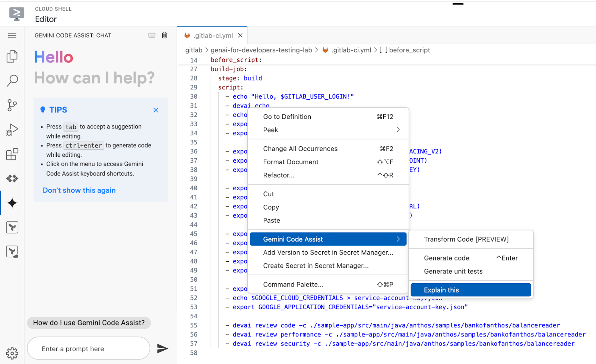The width and height of the screenshot is (596, 364).
Task: Click the GitLab icon in the breadcrumb
Action: [325, 50]
